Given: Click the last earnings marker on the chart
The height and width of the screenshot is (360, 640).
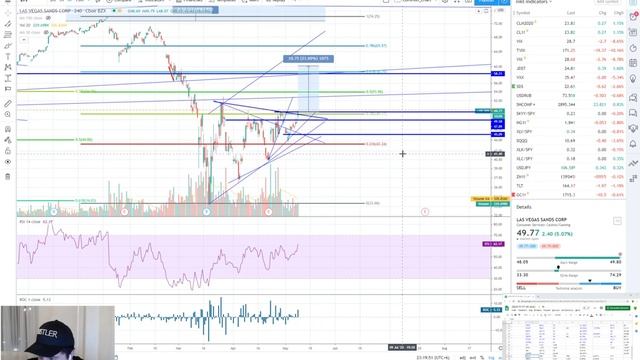Looking at the screenshot, I should pos(425,211).
